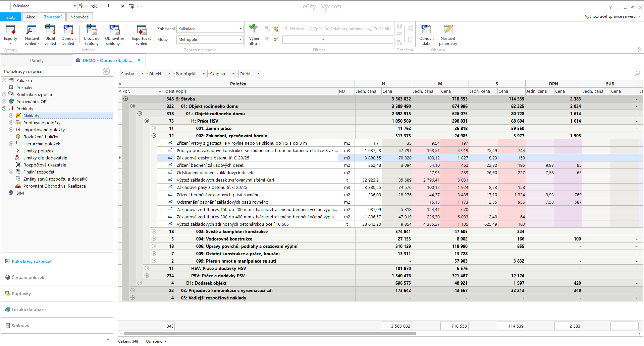This screenshot has width=644, height=346.
Task: Collapse the Přehledy tree node
Action: [4, 109]
